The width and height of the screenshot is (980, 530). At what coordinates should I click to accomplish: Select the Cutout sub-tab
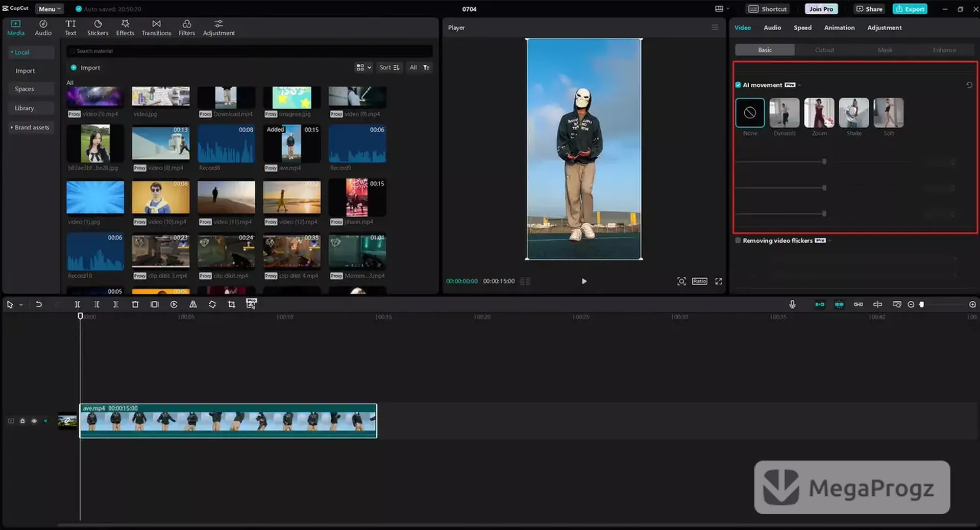[x=824, y=50]
